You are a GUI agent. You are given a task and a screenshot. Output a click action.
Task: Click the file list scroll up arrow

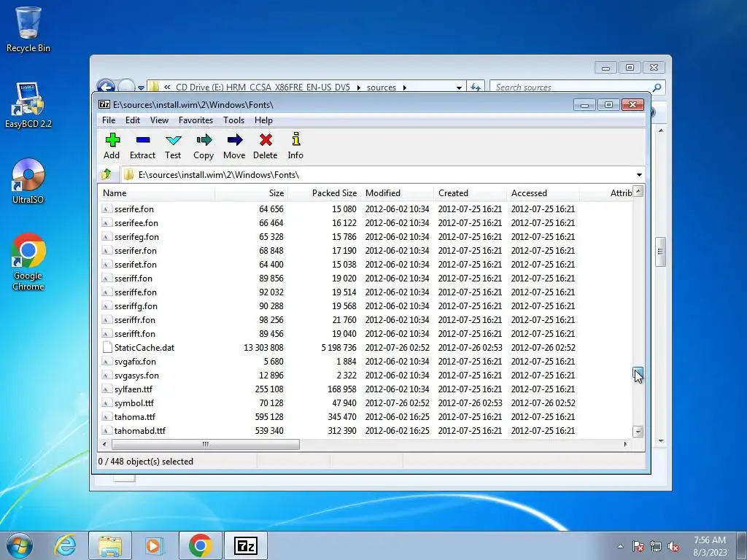coord(638,191)
